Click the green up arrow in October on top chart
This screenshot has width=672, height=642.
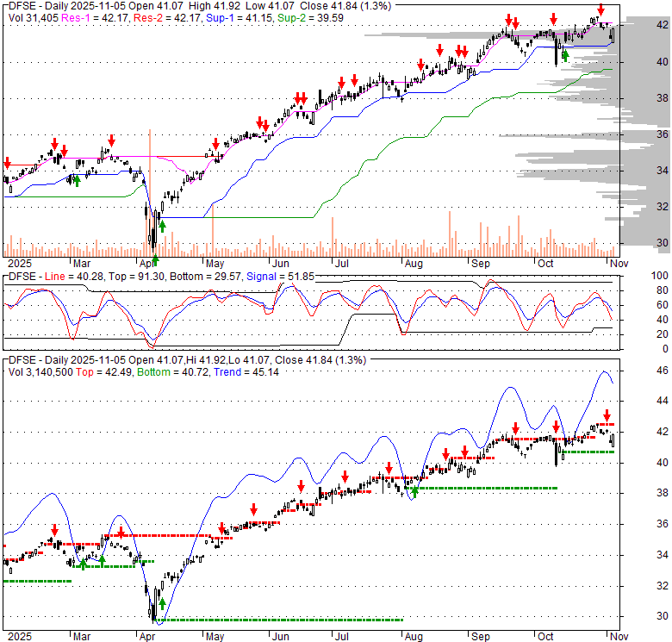(x=565, y=57)
